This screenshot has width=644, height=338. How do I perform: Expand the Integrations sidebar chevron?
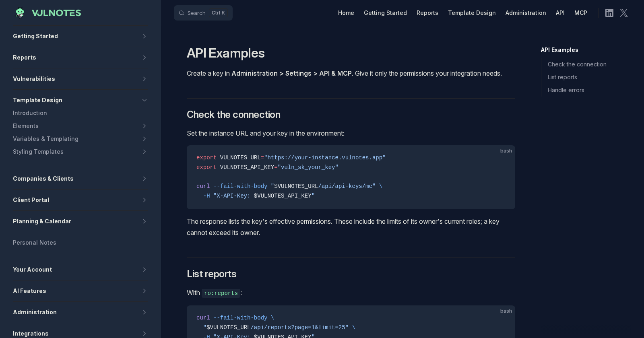tap(144, 334)
